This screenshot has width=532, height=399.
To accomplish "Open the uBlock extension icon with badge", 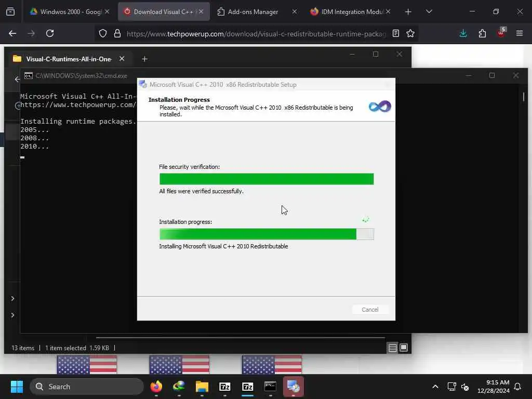I will tap(501, 33).
